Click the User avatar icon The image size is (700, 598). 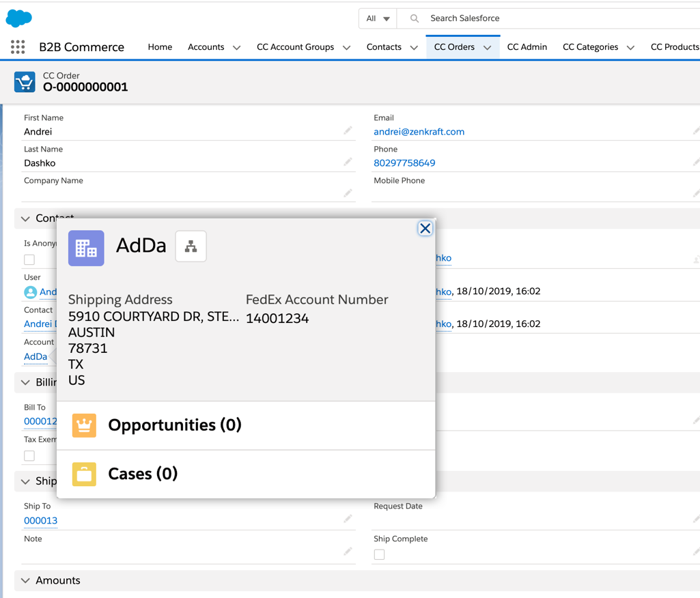click(30, 292)
